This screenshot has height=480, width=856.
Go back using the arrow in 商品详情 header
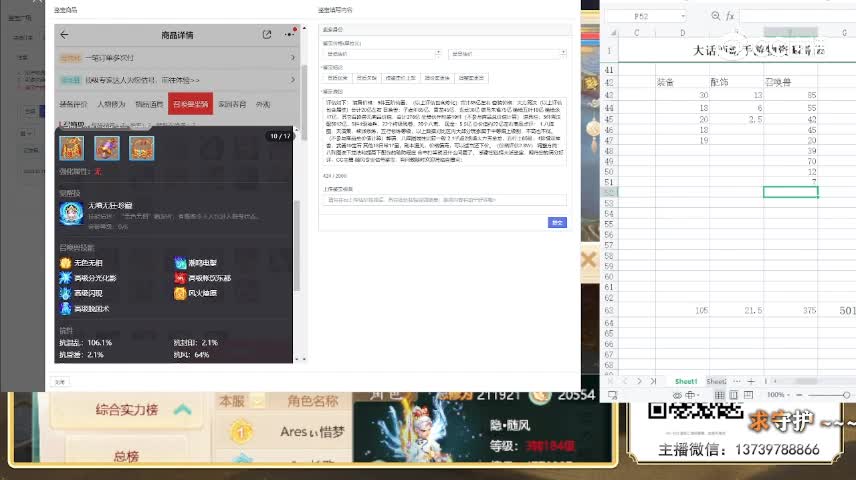(64, 35)
